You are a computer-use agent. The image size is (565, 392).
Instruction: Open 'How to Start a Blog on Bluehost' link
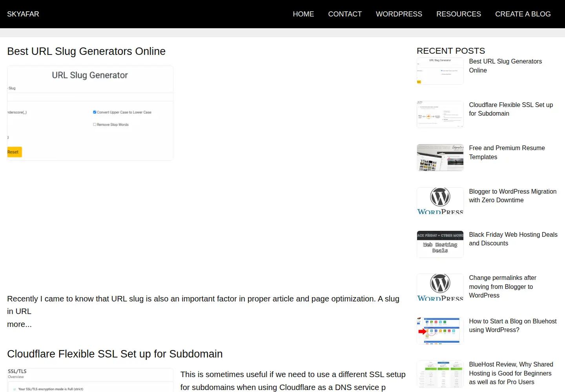[x=513, y=325]
